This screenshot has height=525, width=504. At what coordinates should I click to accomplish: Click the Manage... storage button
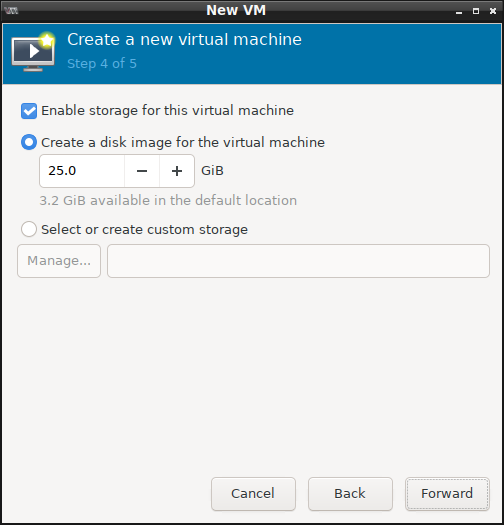(x=59, y=261)
